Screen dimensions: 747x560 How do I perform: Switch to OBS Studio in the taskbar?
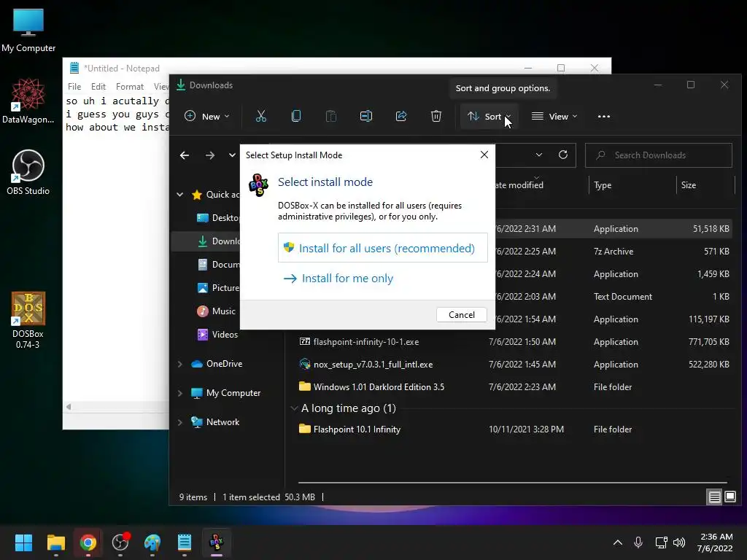coord(120,542)
